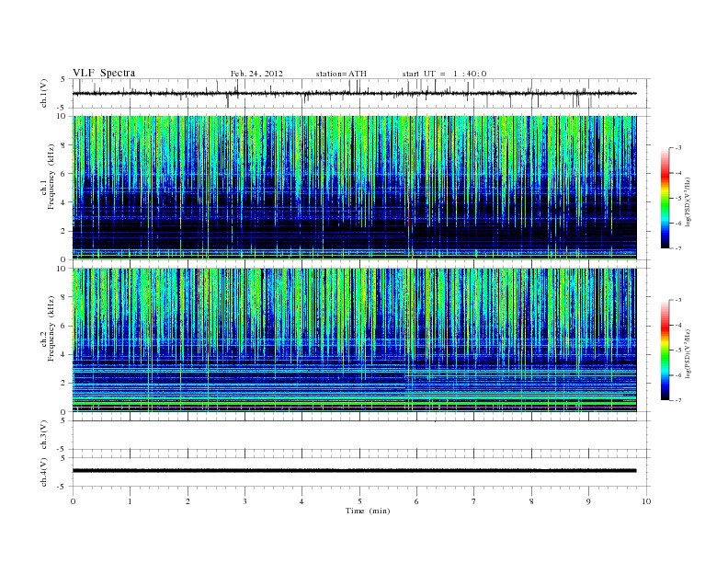Click the "6" kHz tick on ch.1 frequency axis
Image resolution: width=728 pixels, height=563 pixels.
point(63,174)
